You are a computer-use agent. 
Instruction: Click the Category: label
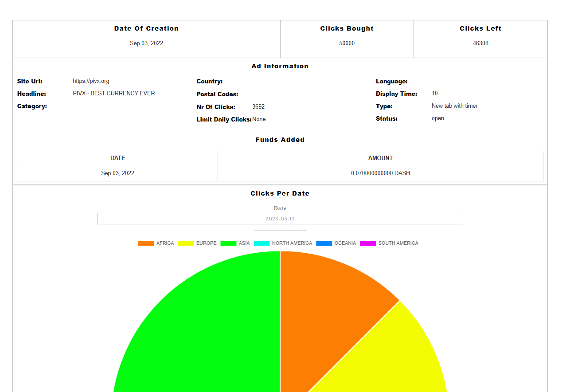pos(32,106)
